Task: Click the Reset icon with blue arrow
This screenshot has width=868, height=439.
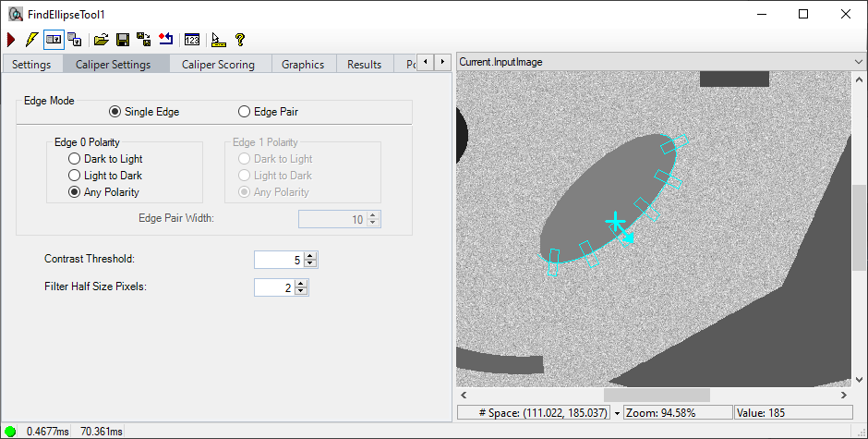Action: (165, 40)
